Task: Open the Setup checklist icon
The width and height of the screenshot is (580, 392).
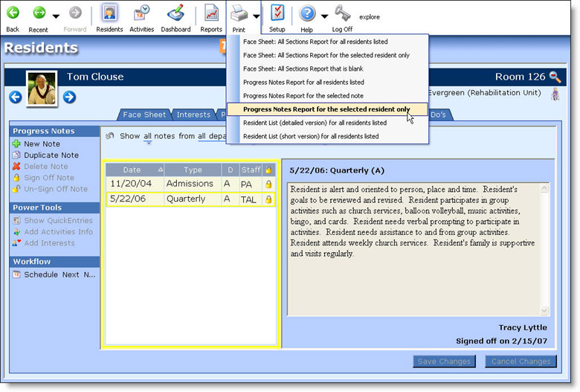Action: click(277, 13)
